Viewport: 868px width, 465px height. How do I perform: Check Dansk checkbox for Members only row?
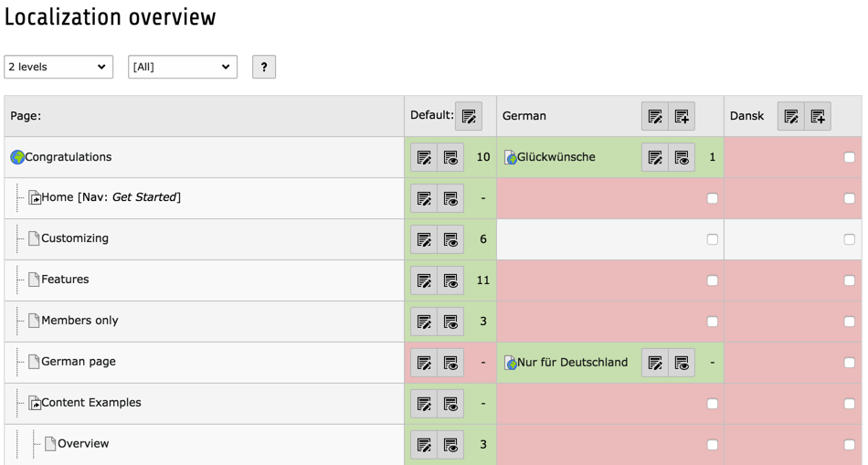point(849,321)
